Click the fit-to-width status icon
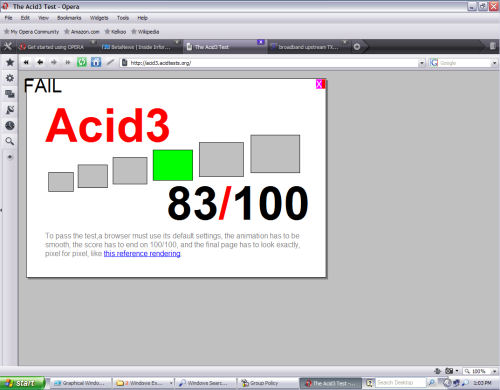This screenshot has width=500, height=390. point(438,371)
